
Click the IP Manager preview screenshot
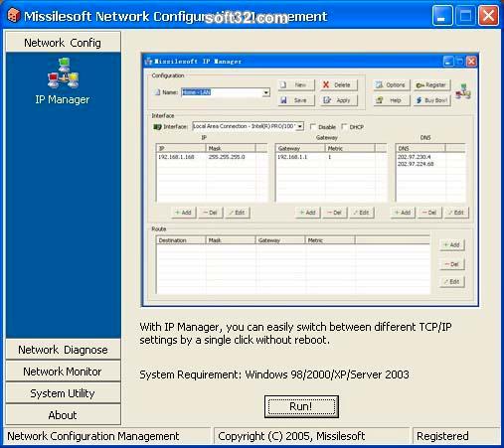tap(310, 180)
